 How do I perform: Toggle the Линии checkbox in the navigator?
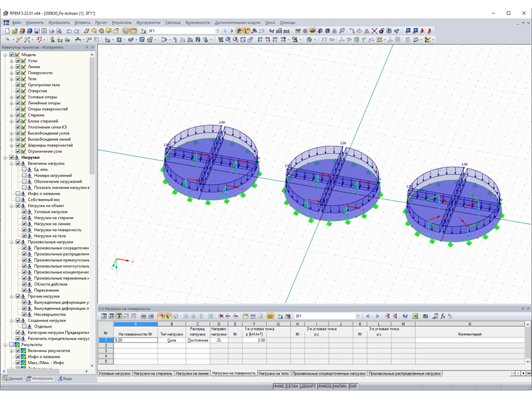(18, 66)
